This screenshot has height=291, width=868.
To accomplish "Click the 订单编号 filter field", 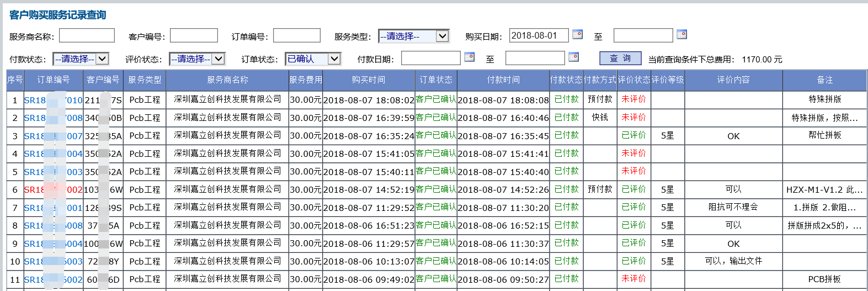I will [297, 36].
